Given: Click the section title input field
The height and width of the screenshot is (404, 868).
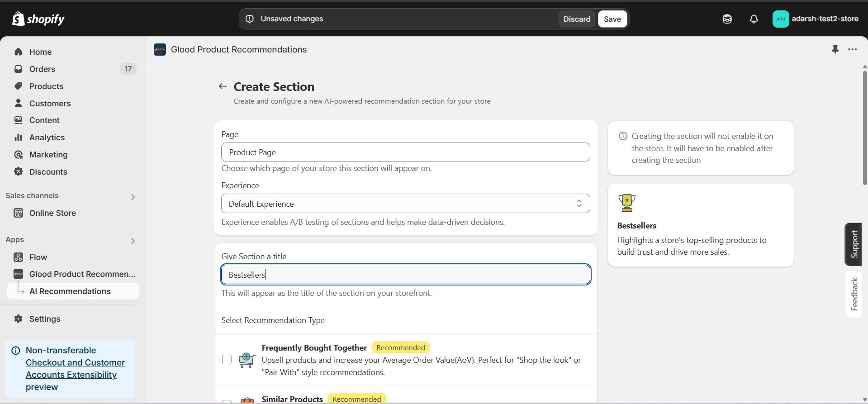Looking at the screenshot, I should point(405,275).
